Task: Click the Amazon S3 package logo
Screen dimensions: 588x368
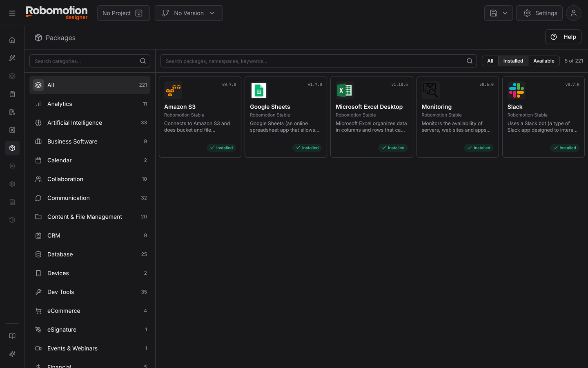Action: pyautogui.click(x=173, y=90)
